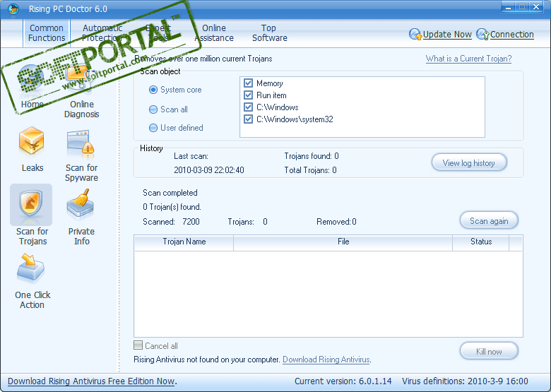Click the Current version: 6.0.1.14 status text
551x392 pixels.
point(343,381)
